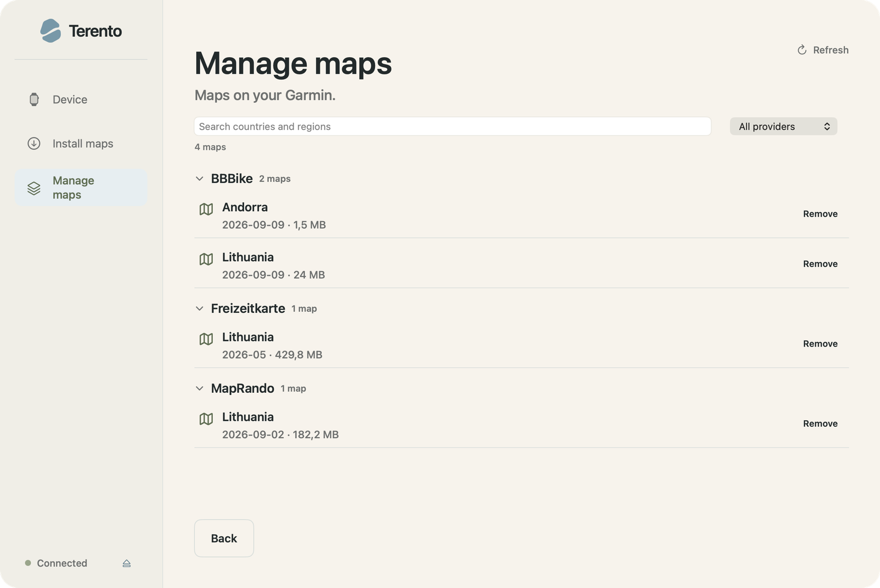Click the "2026-05 · 429,8 MB" text
This screenshot has height=588, width=880.
click(x=272, y=355)
